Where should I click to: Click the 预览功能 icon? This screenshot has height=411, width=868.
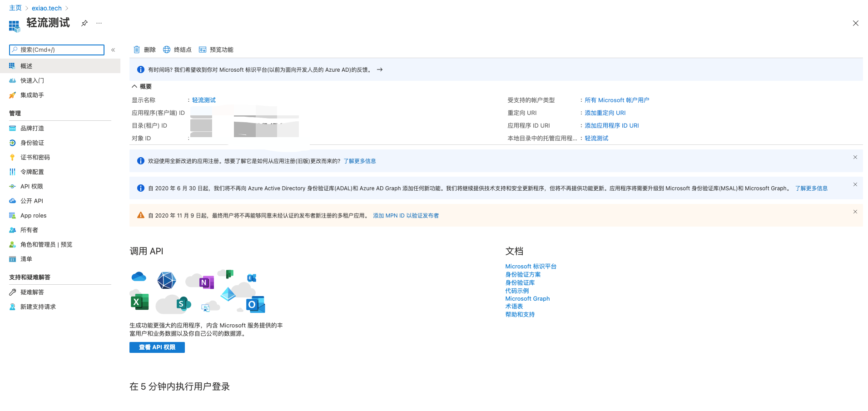(203, 50)
